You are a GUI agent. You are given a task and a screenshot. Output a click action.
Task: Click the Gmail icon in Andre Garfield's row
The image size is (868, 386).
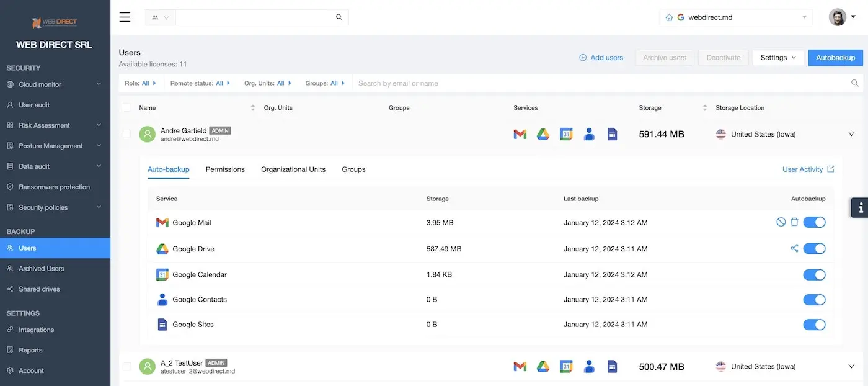tap(520, 134)
